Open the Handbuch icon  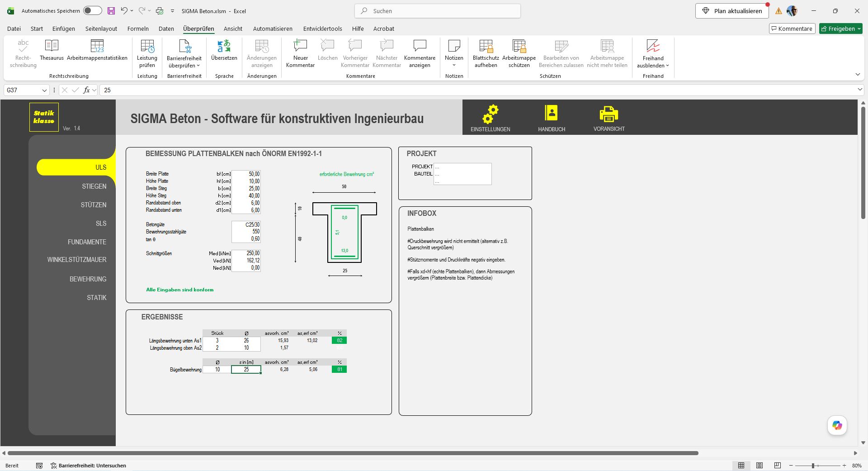pyautogui.click(x=551, y=113)
